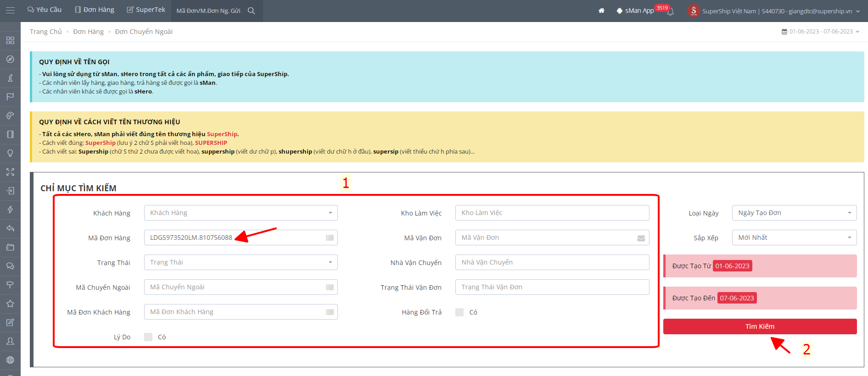This screenshot has height=376, width=868.
Task: Click the Được Tạo Đến date 07-06-2023
Action: (x=737, y=298)
